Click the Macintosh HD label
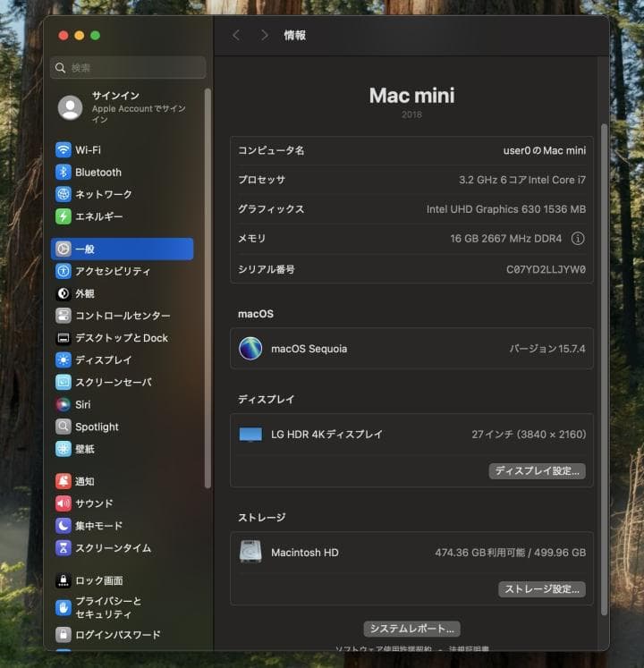Screen dimensions: 644x668 pos(305,553)
